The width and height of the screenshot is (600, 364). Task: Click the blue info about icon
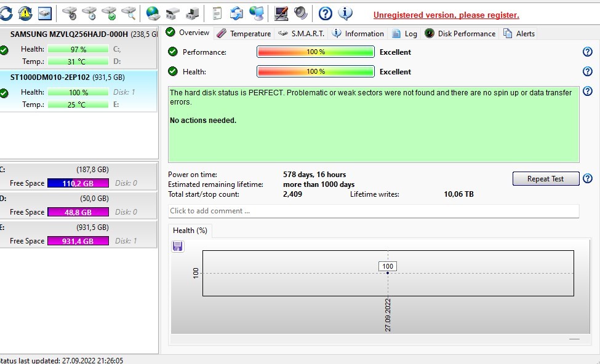[346, 13]
